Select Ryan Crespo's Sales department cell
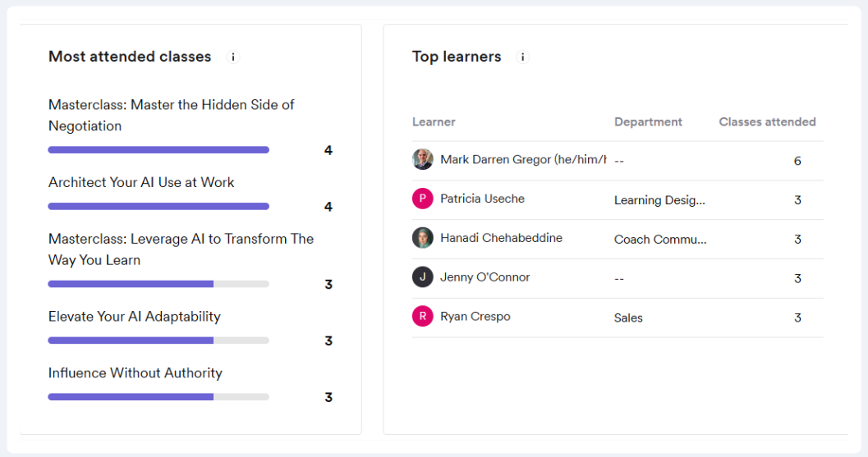This screenshot has height=457, width=868. 628,318
